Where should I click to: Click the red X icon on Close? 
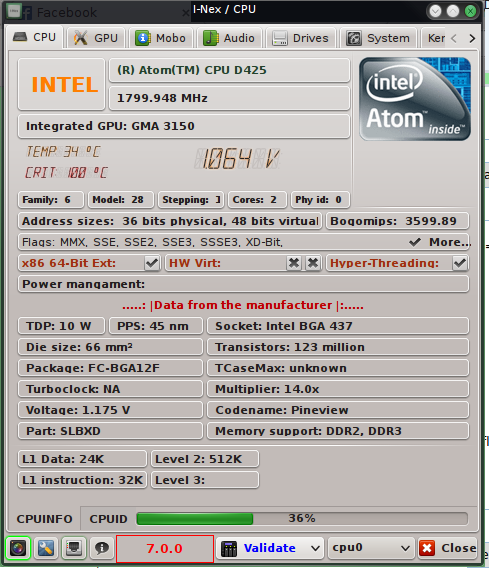point(427,548)
